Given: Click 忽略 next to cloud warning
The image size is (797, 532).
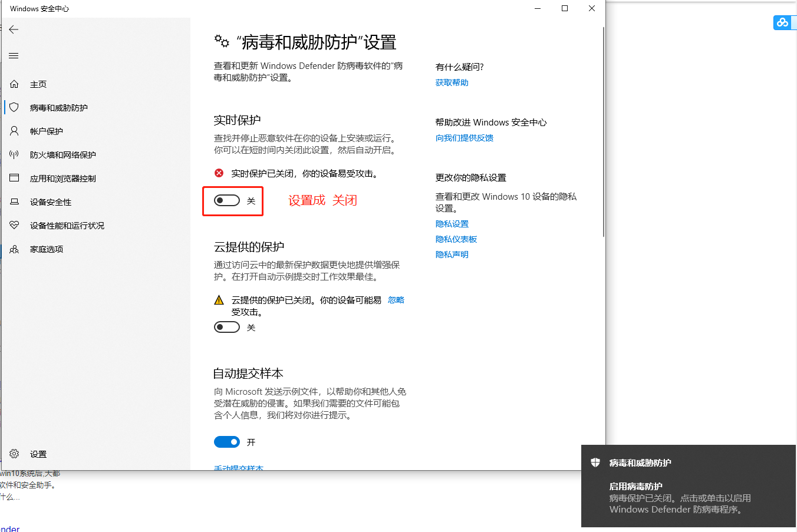Looking at the screenshot, I should [x=396, y=300].
